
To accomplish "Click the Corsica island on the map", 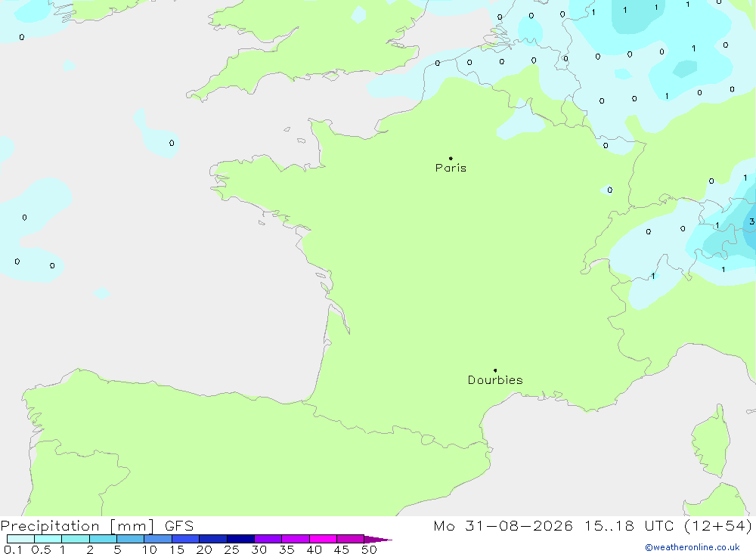I will pos(711,441).
